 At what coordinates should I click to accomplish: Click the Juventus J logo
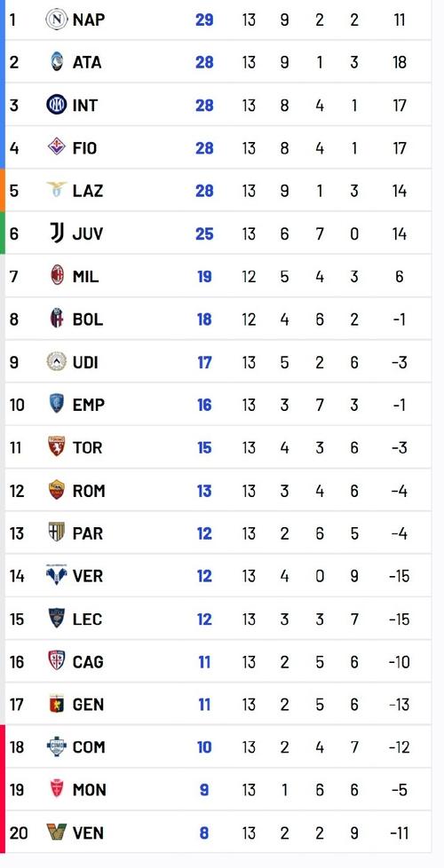pos(56,233)
